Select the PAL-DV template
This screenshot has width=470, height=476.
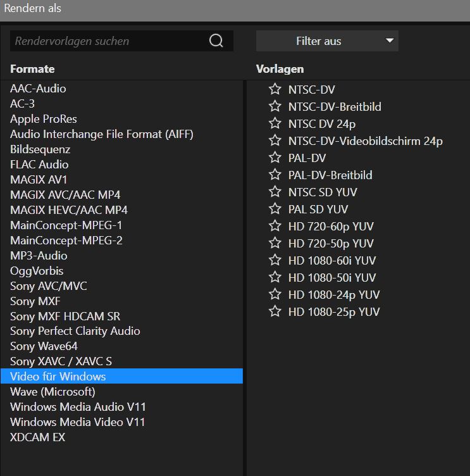click(307, 158)
